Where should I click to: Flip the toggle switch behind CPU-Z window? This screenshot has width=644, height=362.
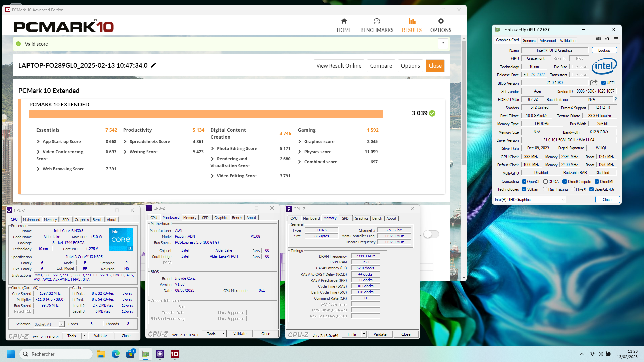tap(431, 234)
